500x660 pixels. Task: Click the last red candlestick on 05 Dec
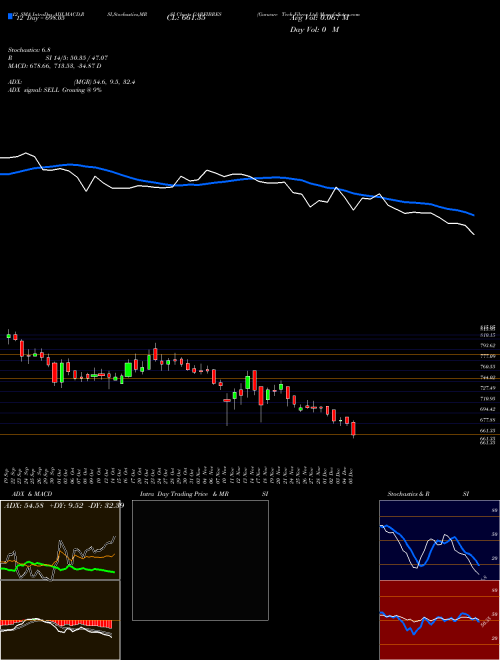[x=354, y=429]
